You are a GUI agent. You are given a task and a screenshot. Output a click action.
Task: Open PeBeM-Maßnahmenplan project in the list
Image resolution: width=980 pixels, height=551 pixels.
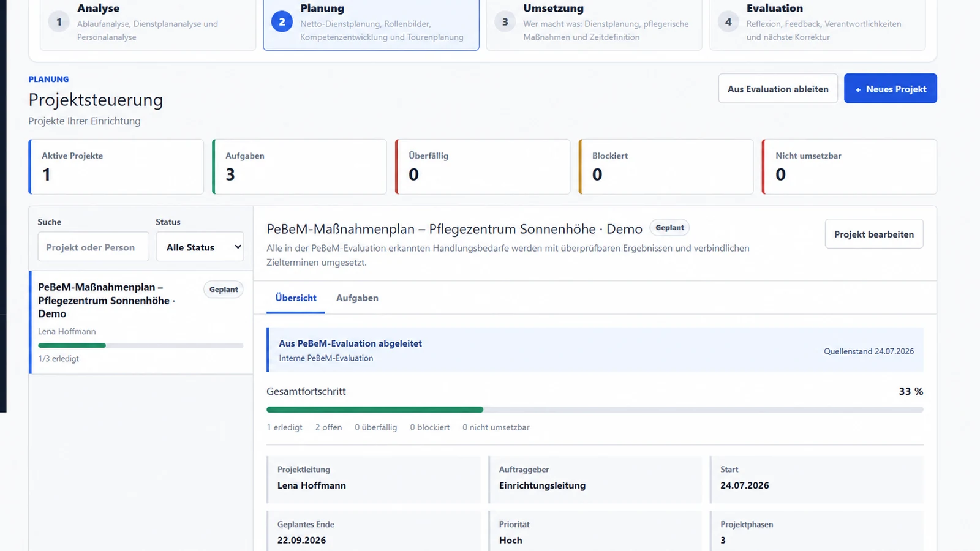[141, 322]
